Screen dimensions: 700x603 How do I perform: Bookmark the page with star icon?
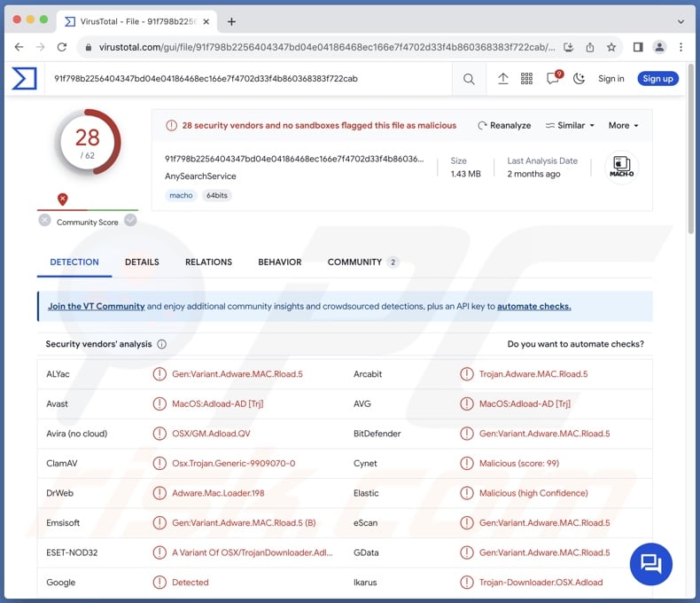[x=611, y=47]
